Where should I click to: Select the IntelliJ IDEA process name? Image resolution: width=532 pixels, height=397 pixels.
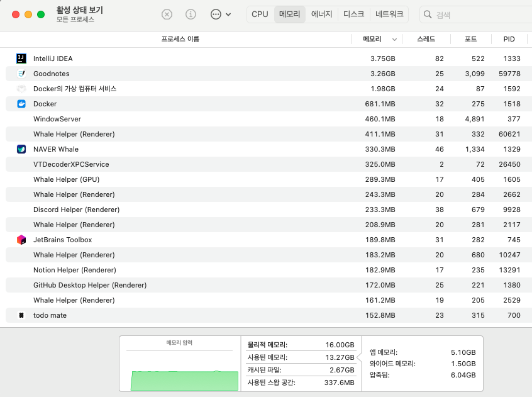click(53, 59)
